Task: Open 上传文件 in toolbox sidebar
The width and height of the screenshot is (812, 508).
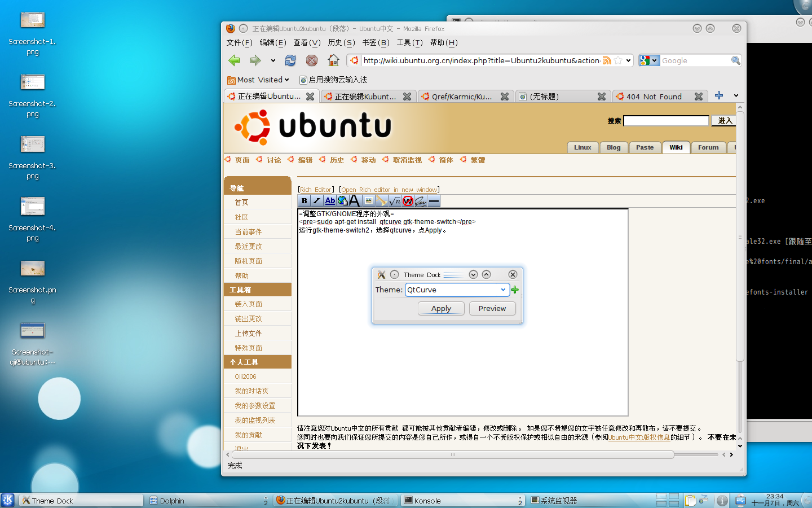Action: pyautogui.click(x=248, y=333)
